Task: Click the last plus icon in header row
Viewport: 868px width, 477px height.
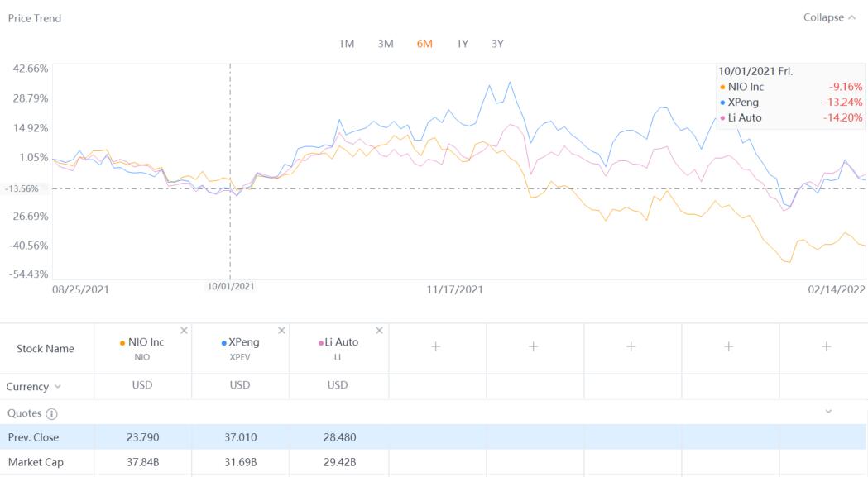Action: pos(825,347)
